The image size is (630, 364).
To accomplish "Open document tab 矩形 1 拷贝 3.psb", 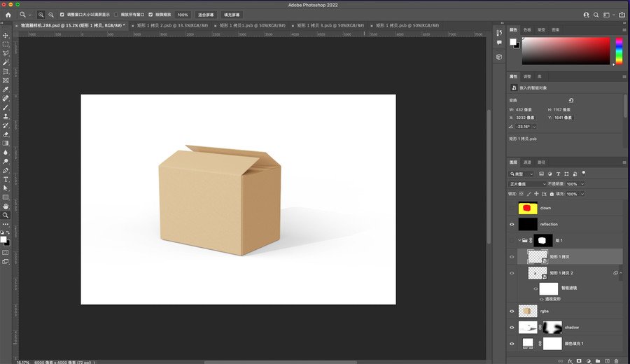I will click(x=330, y=25).
